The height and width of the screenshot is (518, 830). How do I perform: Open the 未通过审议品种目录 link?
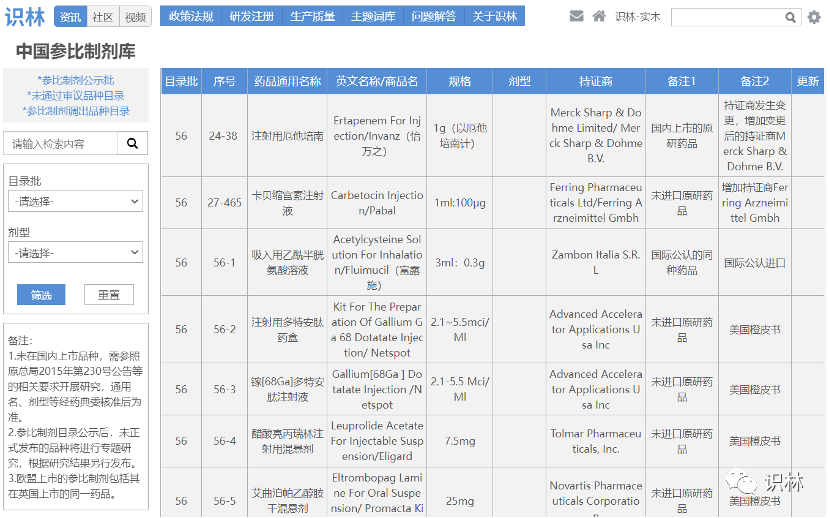click(76, 95)
